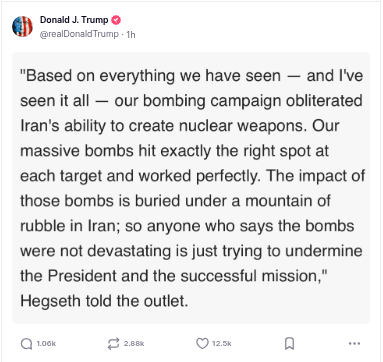The height and width of the screenshot is (362, 383).
Task: Click the 1.06k replies count
Action: click(46, 344)
